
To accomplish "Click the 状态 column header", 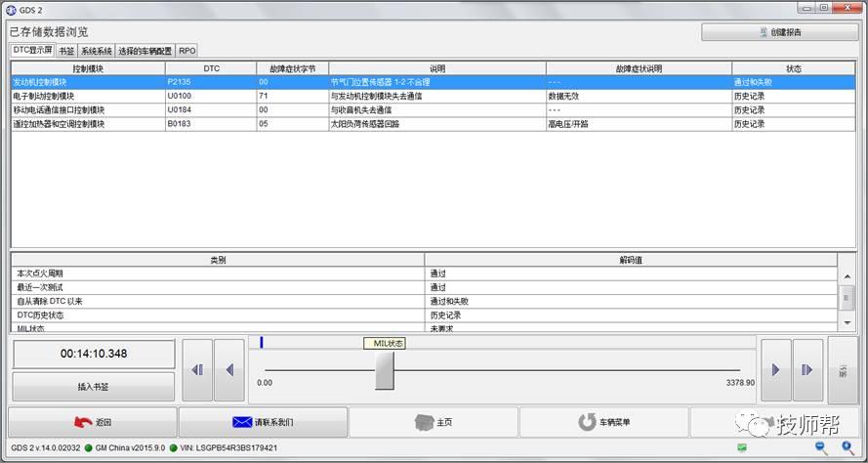I will [x=793, y=68].
